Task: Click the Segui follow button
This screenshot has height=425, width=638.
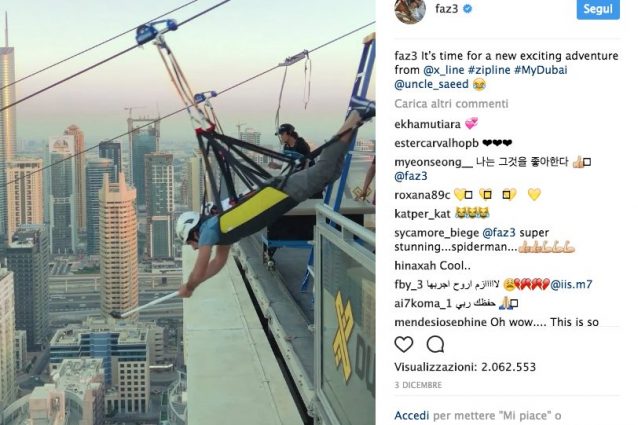Action: click(x=598, y=9)
